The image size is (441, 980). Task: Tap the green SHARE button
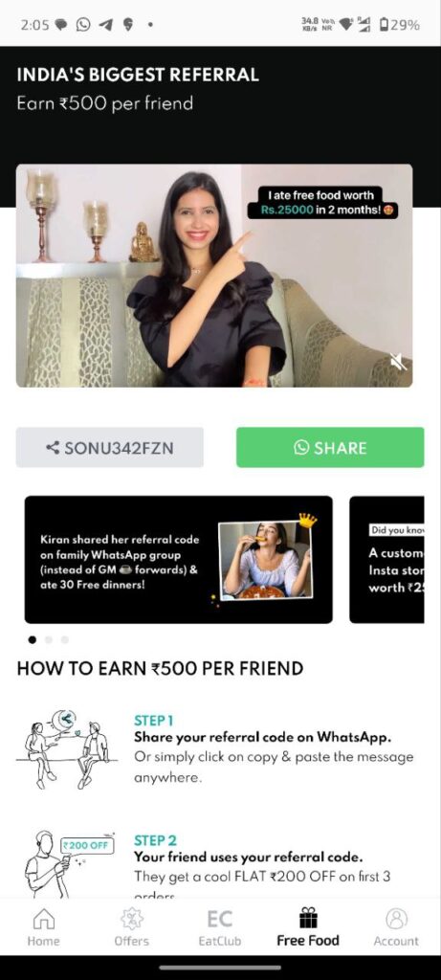tap(330, 448)
